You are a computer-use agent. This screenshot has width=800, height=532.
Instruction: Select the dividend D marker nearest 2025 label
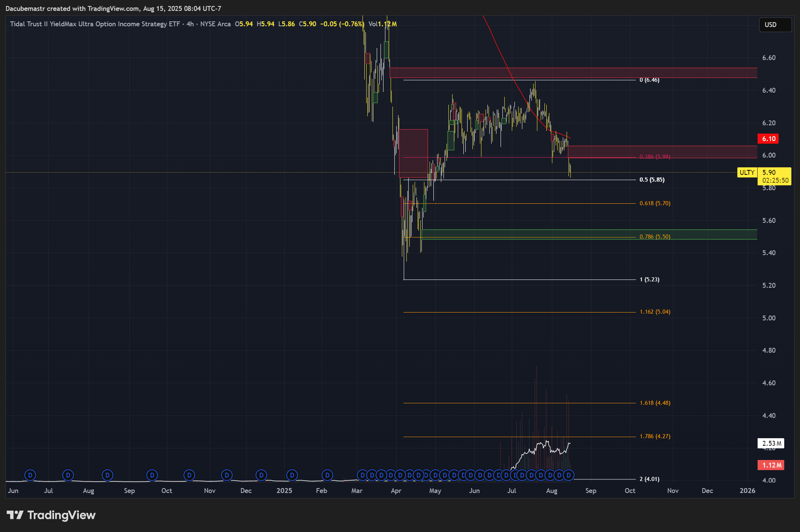pyautogui.click(x=292, y=475)
